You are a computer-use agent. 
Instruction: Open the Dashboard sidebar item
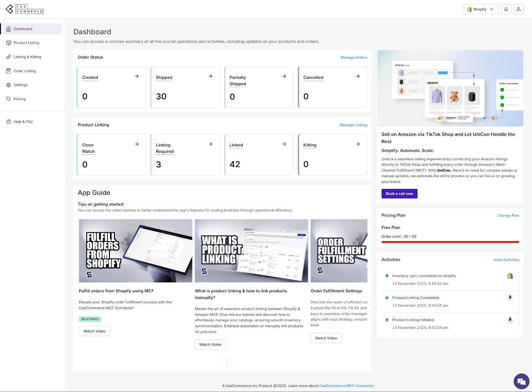pyautogui.click(x=23, y=29)
